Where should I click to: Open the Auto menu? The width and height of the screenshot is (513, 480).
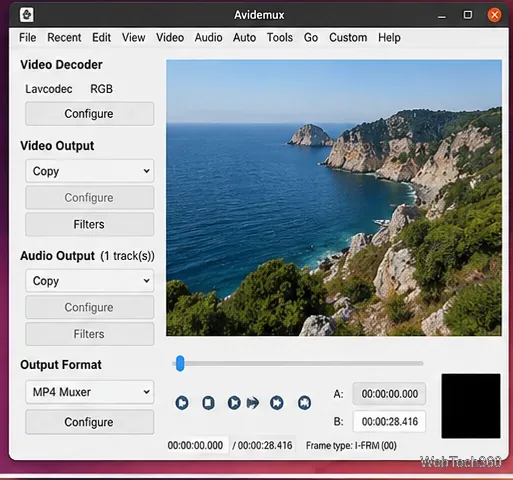click(x=244, y=37)
